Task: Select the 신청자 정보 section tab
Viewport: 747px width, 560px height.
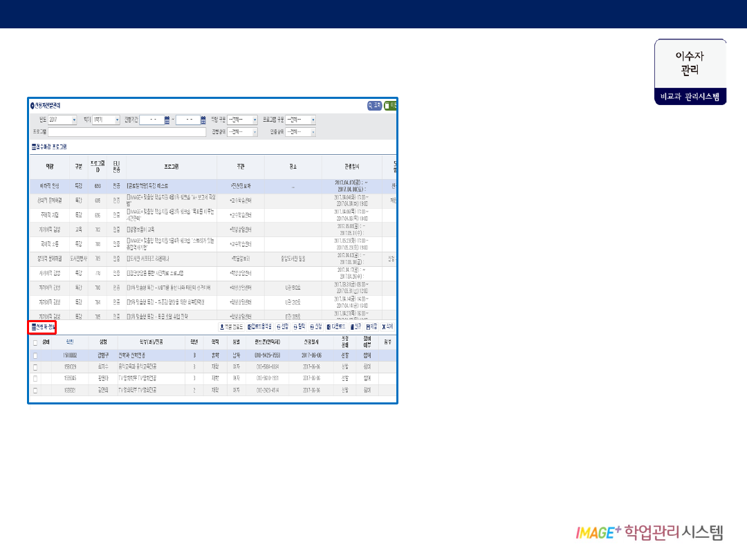Action: (43, 326)
